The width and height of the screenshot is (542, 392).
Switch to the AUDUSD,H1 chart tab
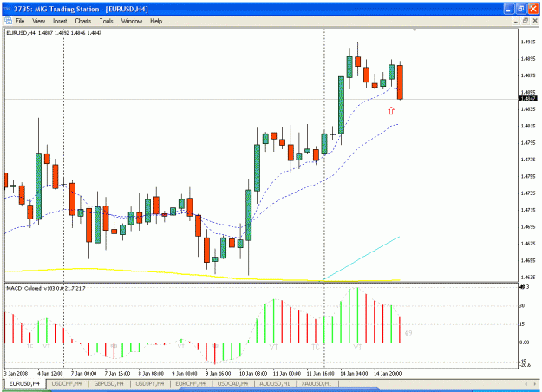tap(274, 383)
